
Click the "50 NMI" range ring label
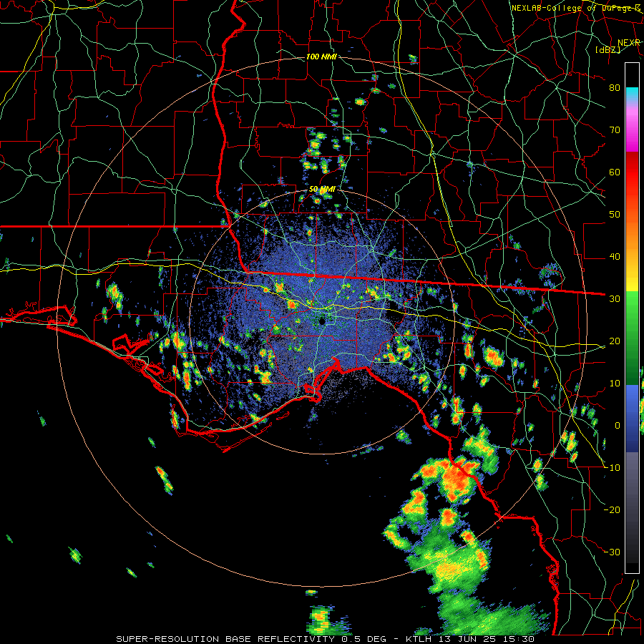(x=322, y=190)
